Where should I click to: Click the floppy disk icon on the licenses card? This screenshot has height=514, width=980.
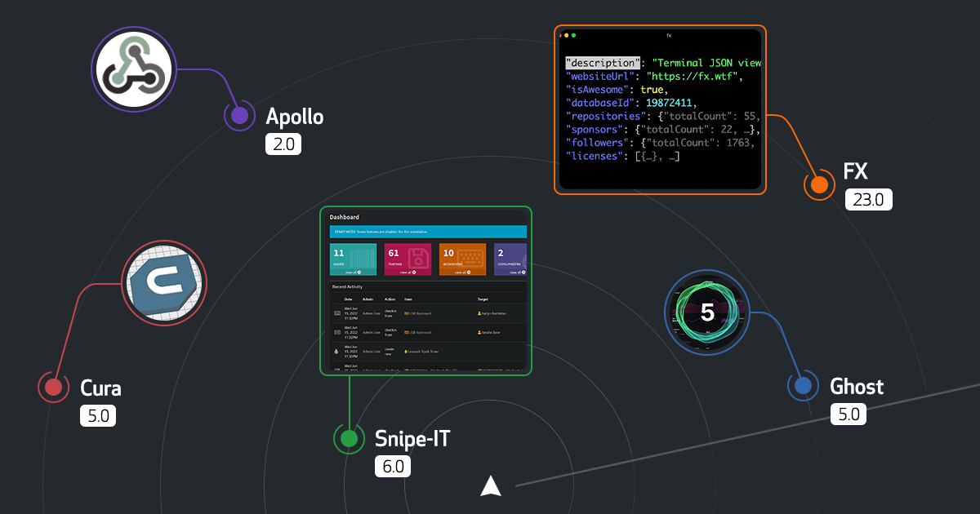tap(419, 257)
